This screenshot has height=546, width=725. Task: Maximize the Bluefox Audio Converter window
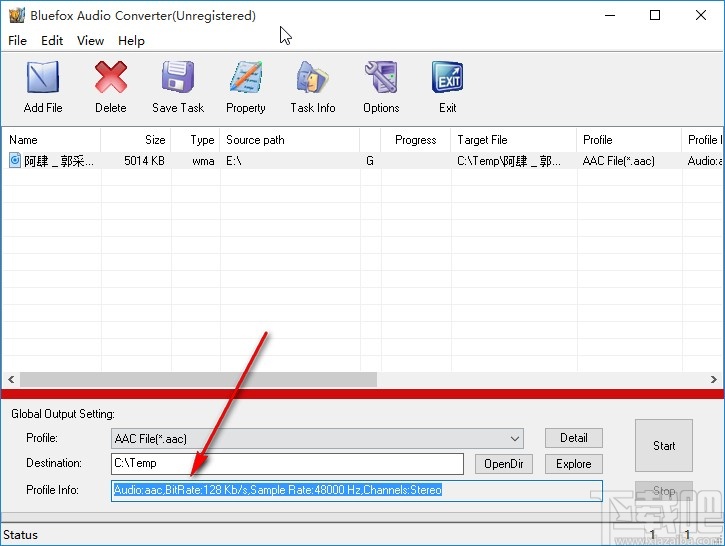point(655,15)
